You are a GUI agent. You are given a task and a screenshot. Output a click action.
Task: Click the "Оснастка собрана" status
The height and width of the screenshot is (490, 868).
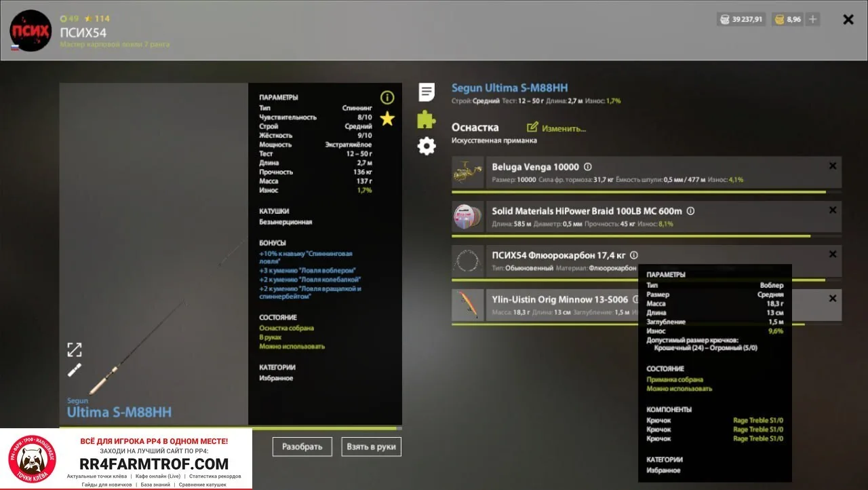point(286,328)
